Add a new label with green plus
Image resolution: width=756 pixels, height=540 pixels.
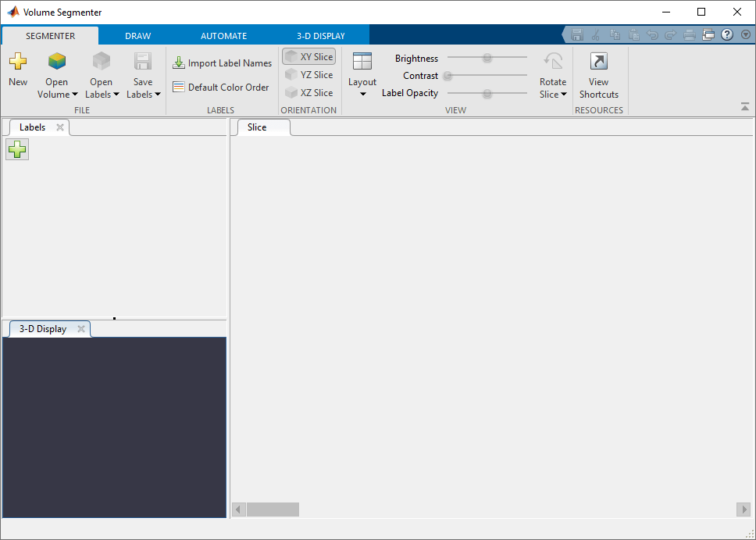coord(17,149)
